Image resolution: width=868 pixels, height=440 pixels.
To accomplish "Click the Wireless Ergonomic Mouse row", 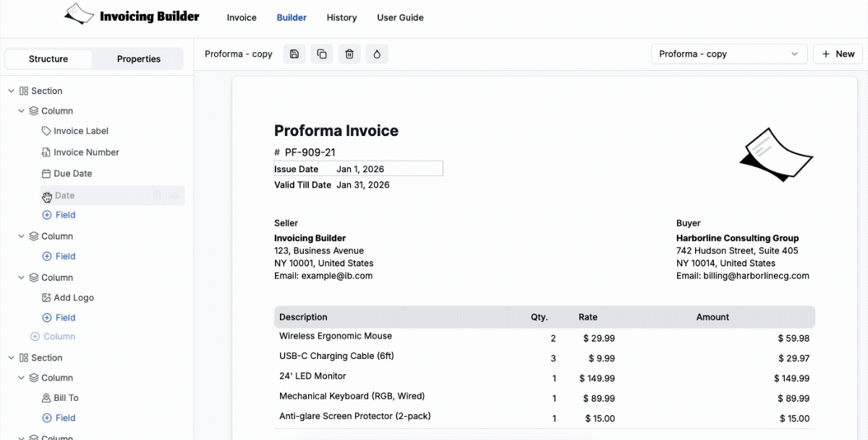I will 545,337.
